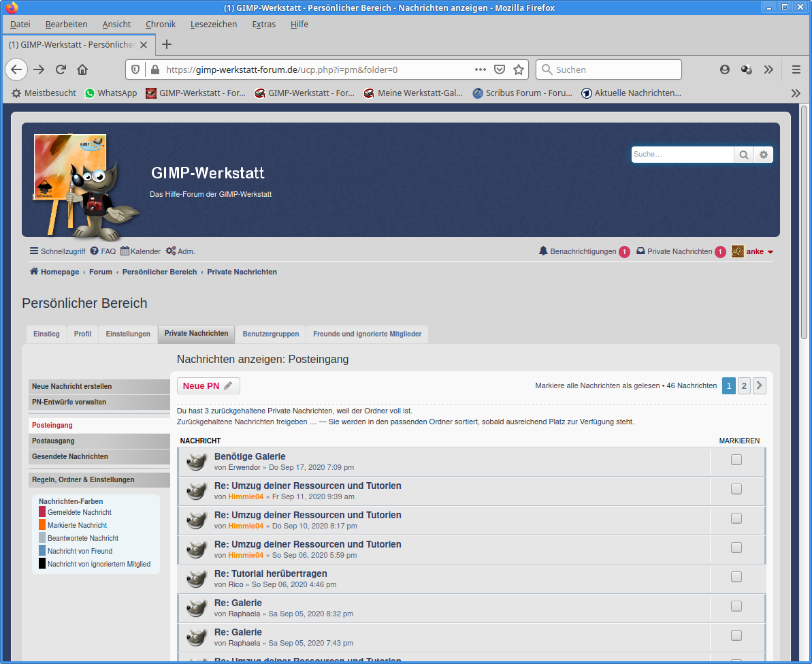Screen dimensions: 812x664
Task: Select checkbox for Re: Tutorial herübertragen
Action: (x=736, y=577)
